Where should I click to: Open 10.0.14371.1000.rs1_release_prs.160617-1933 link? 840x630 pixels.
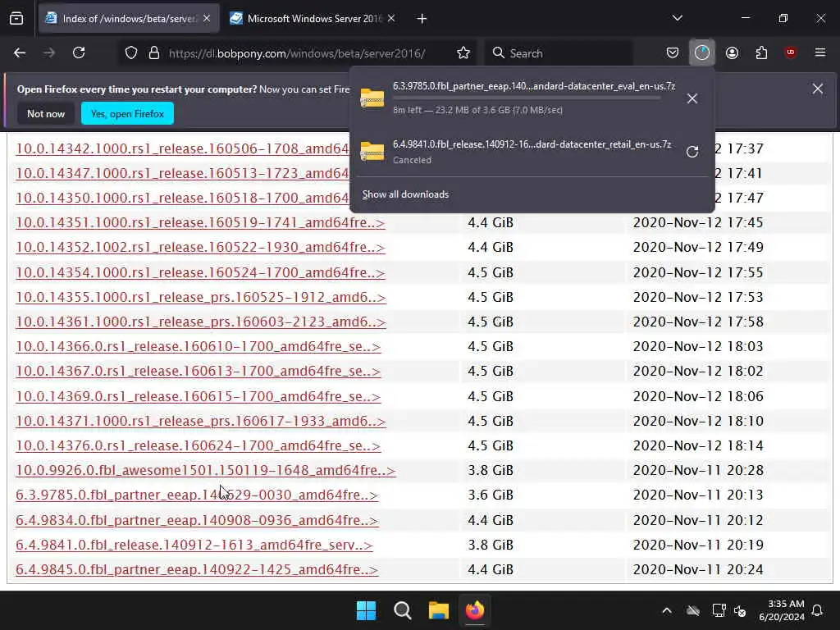click(x=201, y=421)
